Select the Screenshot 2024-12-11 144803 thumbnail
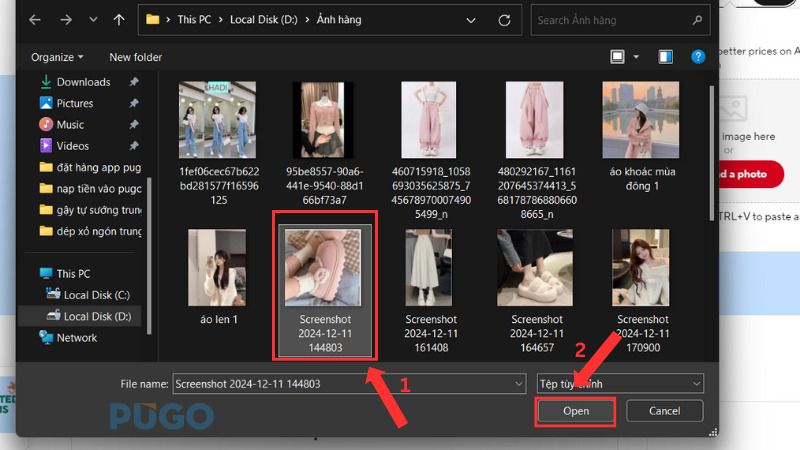 324,285
